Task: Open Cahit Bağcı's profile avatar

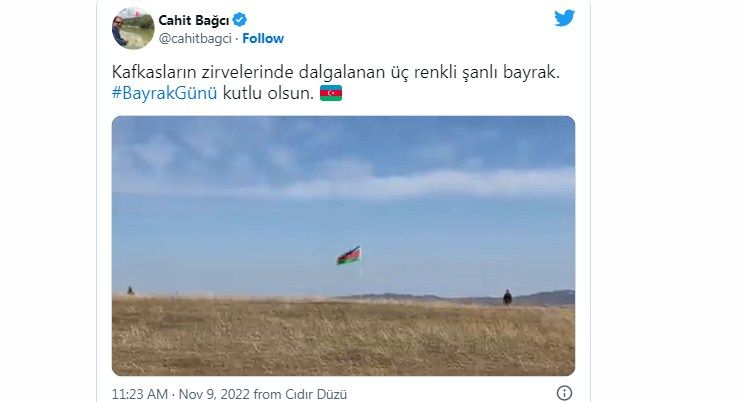Action: click(x=133, y=28)
